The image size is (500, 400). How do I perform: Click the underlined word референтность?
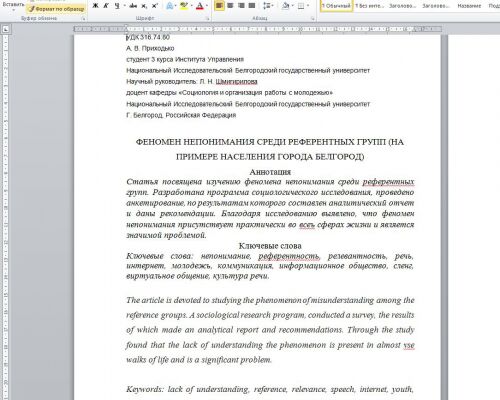coord(289,256)
